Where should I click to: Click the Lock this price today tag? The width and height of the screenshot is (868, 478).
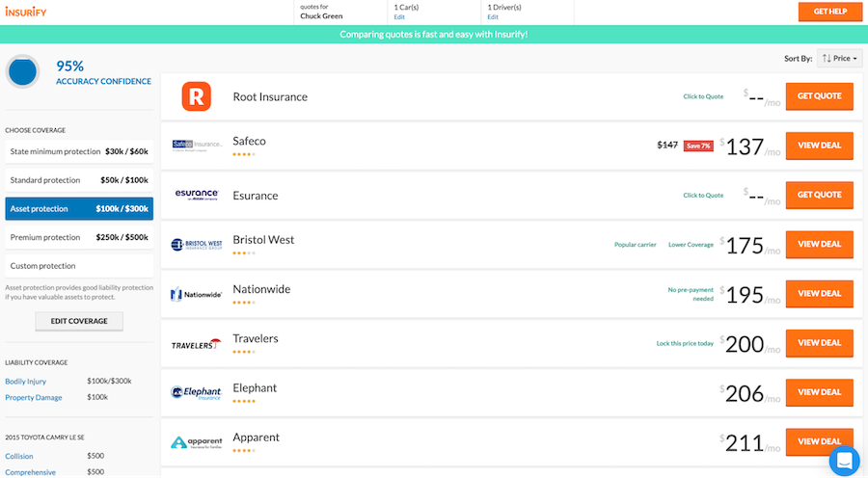coord(685,343)
